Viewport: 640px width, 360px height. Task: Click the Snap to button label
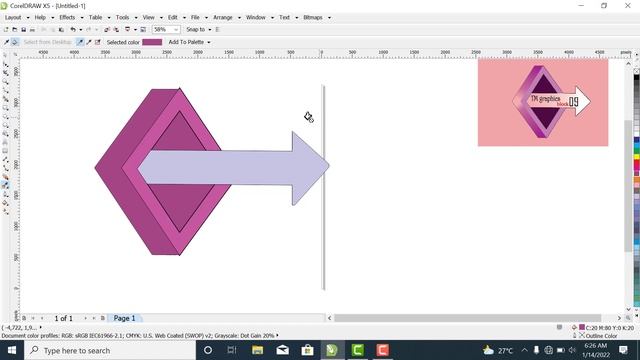pyautogui.click(x=196, y=29)
